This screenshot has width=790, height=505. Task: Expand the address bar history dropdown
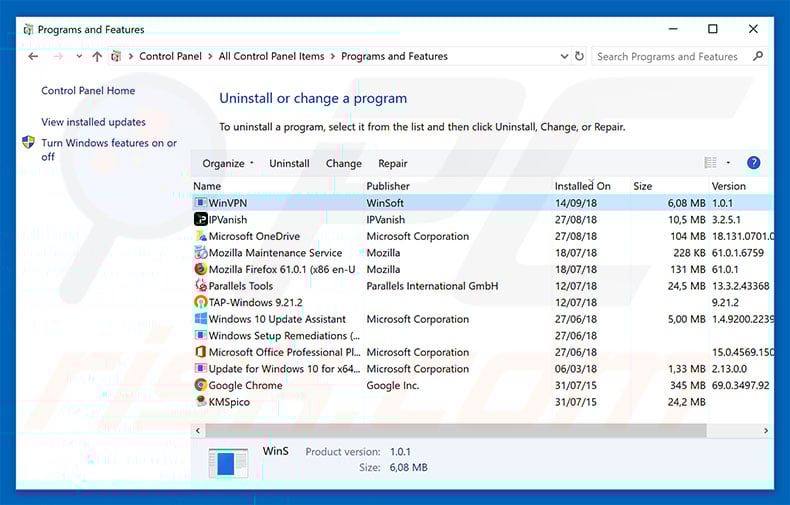(x=564, y=56)
